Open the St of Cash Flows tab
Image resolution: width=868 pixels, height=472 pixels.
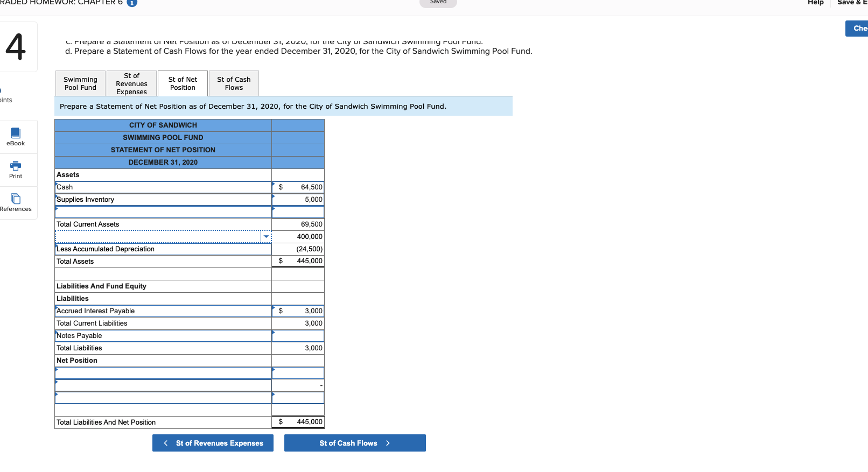tap(234, 83)
